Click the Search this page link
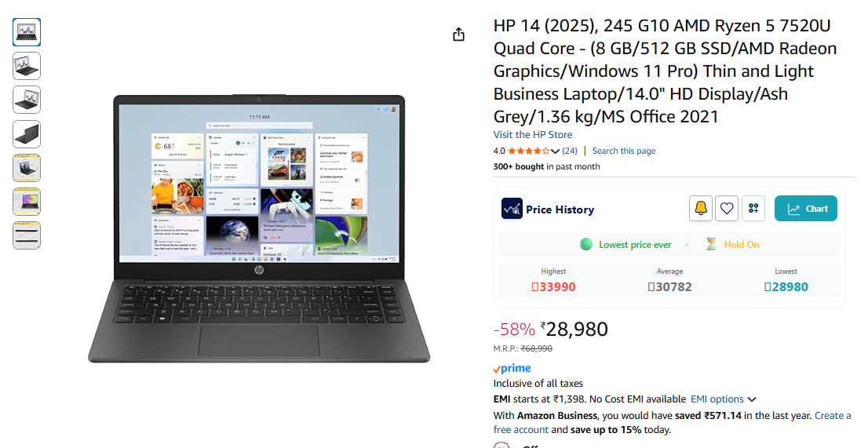868x448 pixels. pyautogui.click(x=624, y=151)
